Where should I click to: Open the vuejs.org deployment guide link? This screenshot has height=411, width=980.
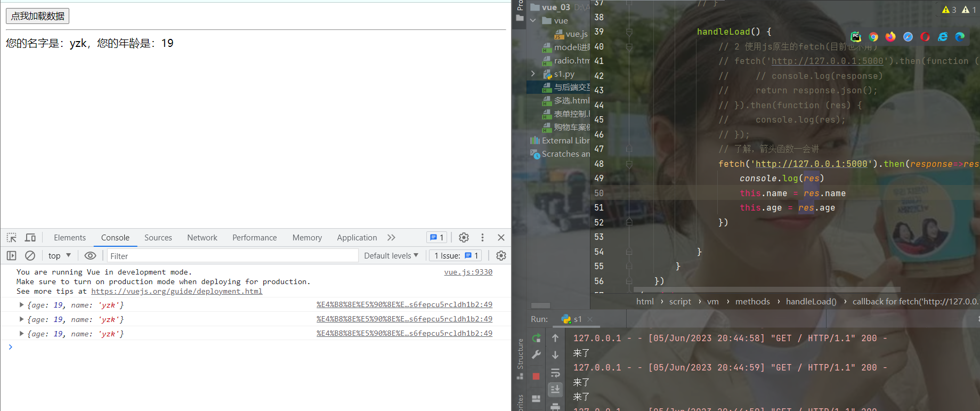coord(176,291)
